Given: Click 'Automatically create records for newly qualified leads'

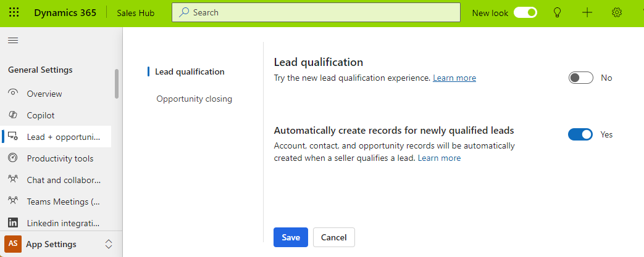Looking at the screenshot, I should (394, 131).
